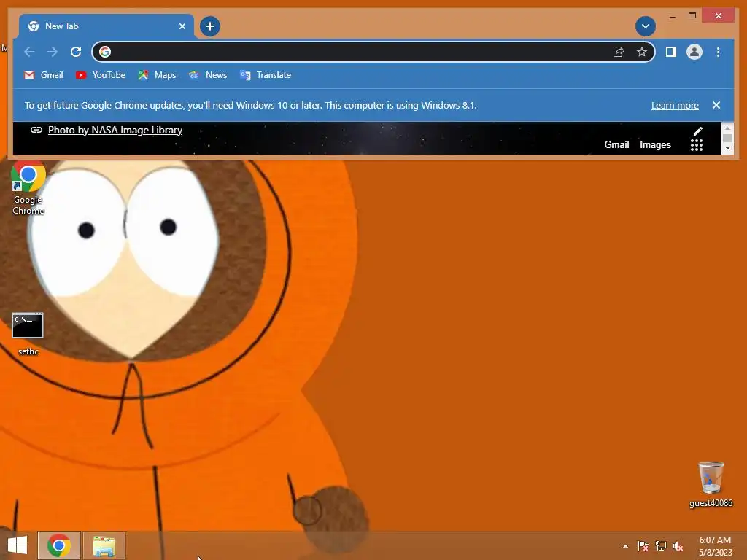Click Chrome in the taskbar
This screenshot has width=747, height=560.
pos(59,545)
